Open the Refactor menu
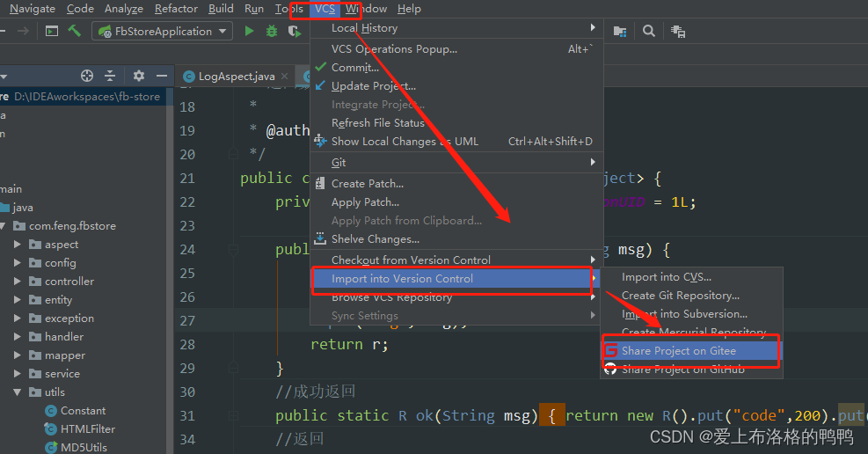868x454 pixels. [x=176, y=9]
